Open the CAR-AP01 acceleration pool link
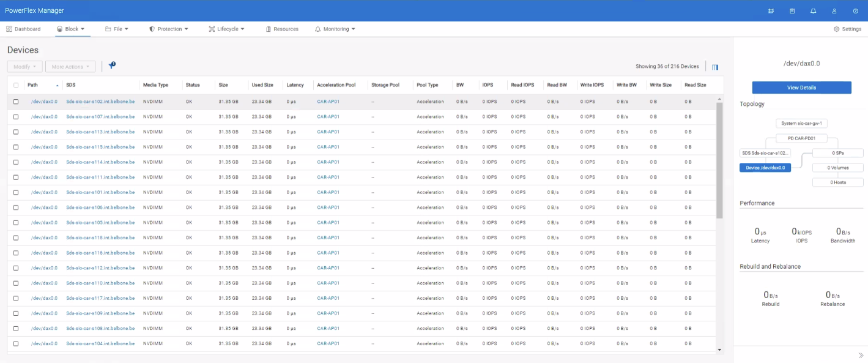This screenshot has height=363, width=868. pos(327,101)
